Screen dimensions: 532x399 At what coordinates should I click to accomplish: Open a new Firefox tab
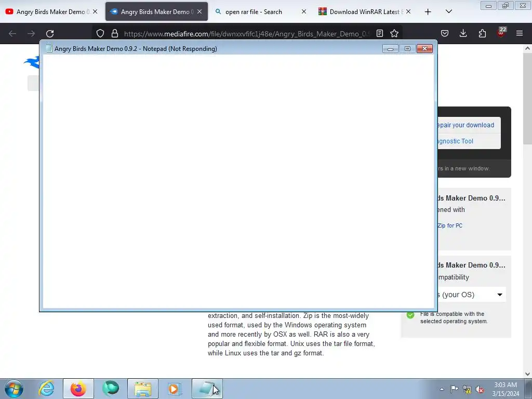[x=428, y=12]
